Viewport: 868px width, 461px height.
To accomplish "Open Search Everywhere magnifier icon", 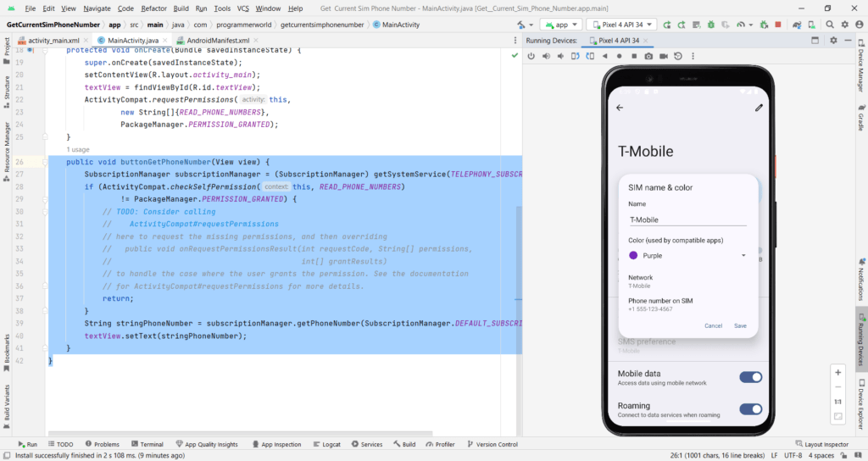I will [x=829, y=25].
